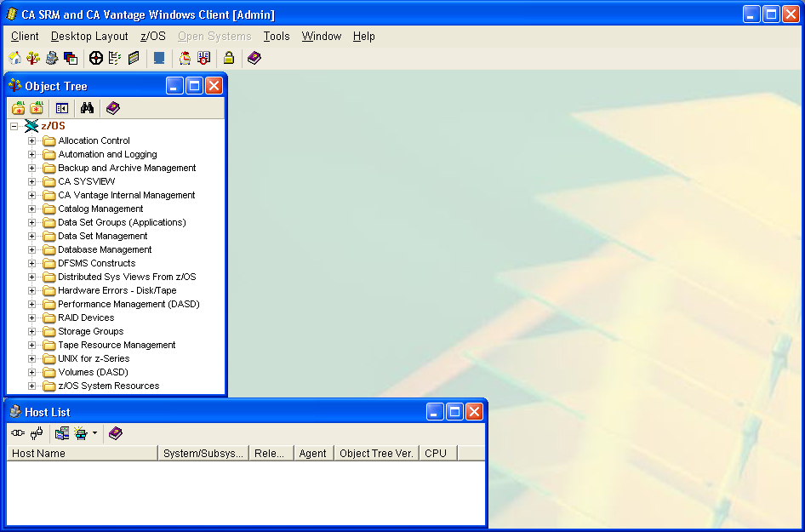Click the Disconnect plug icon in Host List
This screenshot has width=805, height=532.
pos(37,432)
